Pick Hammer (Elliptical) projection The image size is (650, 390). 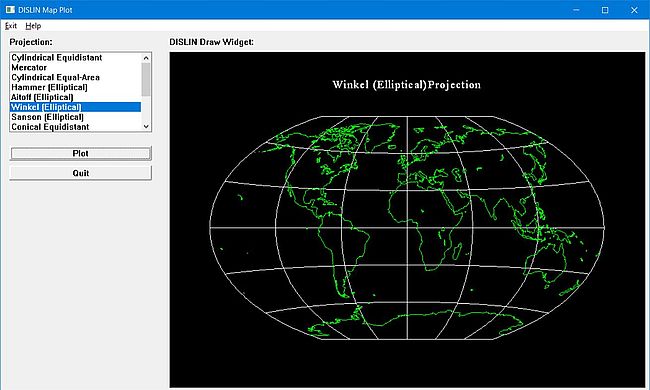click(x=75, y=87)
